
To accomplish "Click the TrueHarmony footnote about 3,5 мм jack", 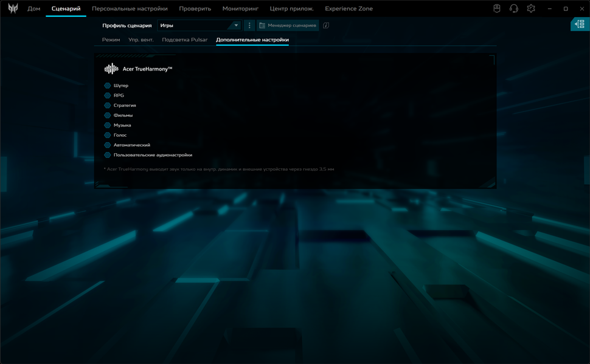I will (219, 169).
